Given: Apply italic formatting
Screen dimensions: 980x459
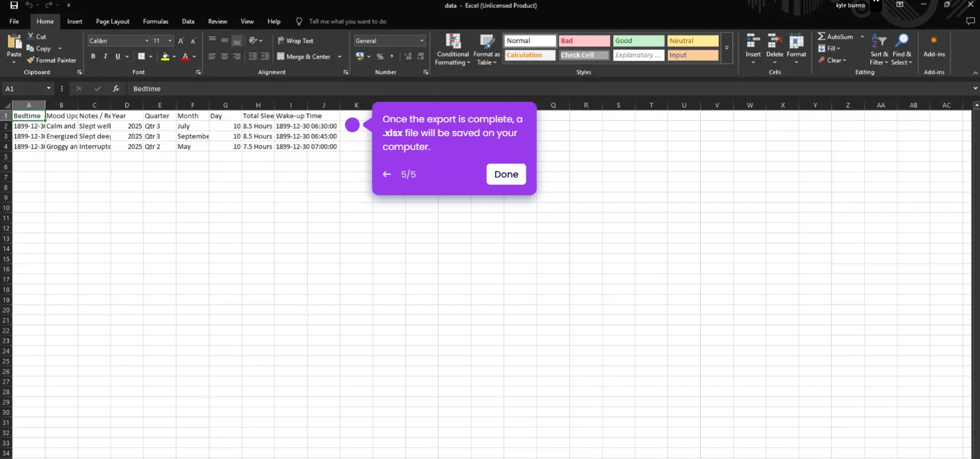Looking at the screenshot, I should pos(105,57).
